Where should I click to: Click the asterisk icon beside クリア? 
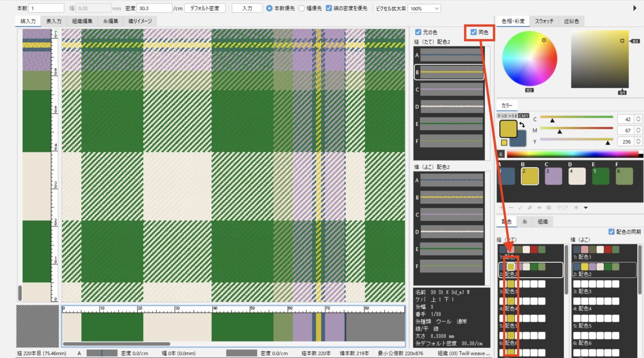[576, 208]
